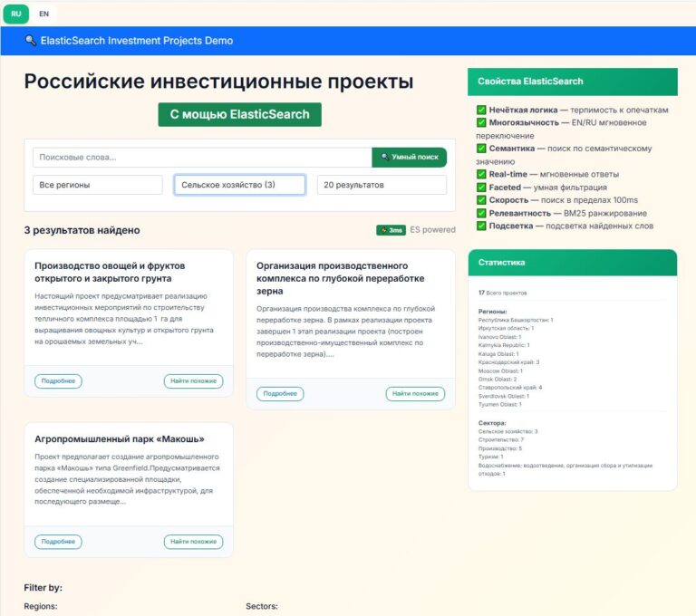Click 'Подробнее' on the Макошь park card
The height and width of the screenshot is (616, 696).
tap(58, 542)
